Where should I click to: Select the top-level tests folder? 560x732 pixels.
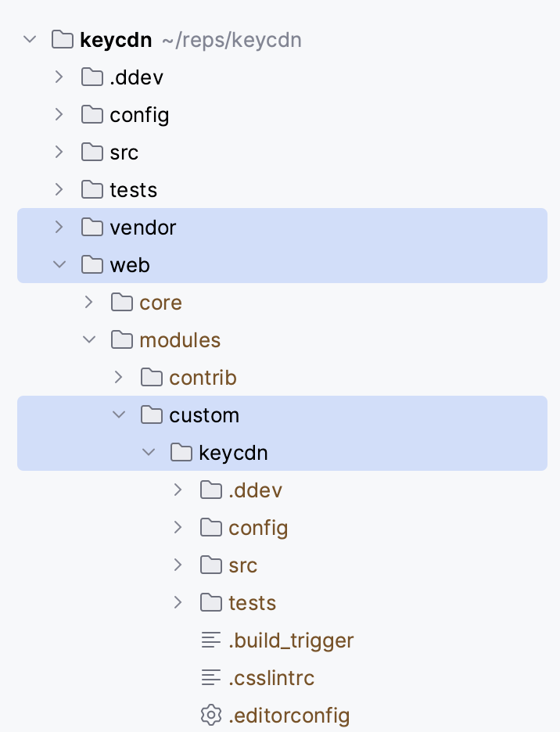coord(133,190)
